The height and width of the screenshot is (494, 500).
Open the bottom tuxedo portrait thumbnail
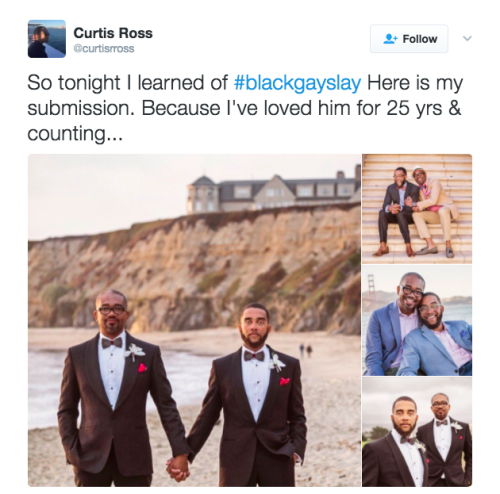(x=417, y=432)
